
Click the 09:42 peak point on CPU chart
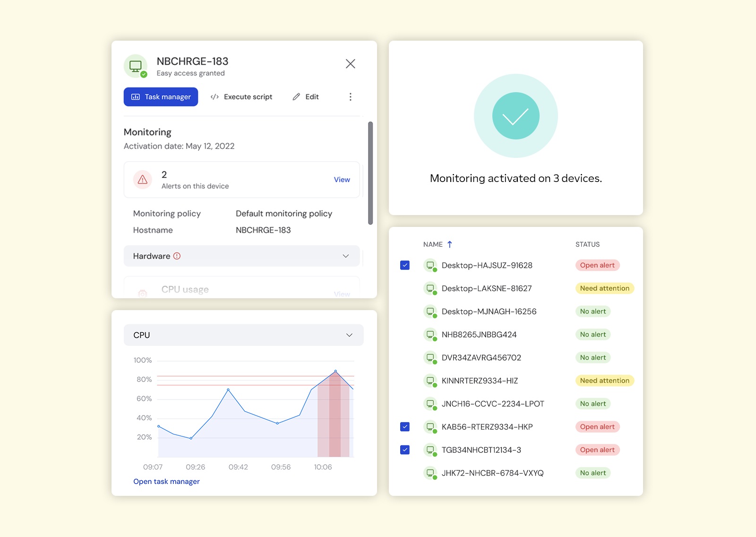[228, 390]
